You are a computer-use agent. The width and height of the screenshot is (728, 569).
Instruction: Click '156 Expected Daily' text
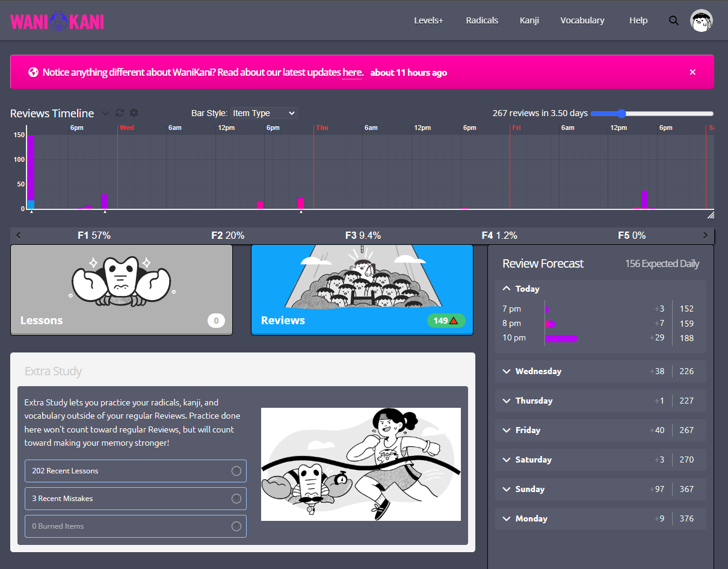point(662,264)
